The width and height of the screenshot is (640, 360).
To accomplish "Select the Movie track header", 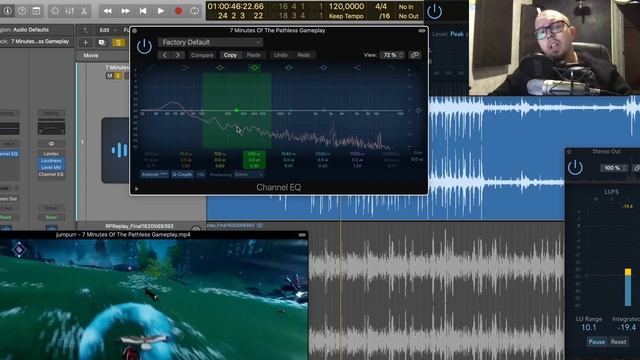I will [91, 55].
